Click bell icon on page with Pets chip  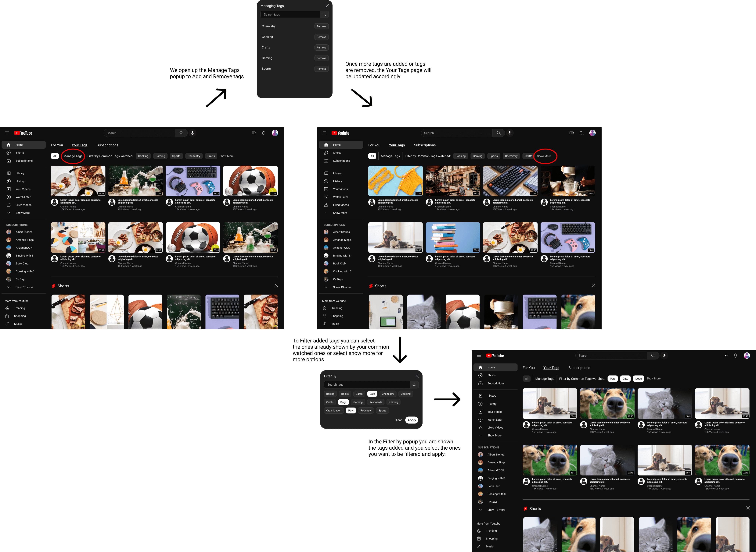tap(735, 356)
